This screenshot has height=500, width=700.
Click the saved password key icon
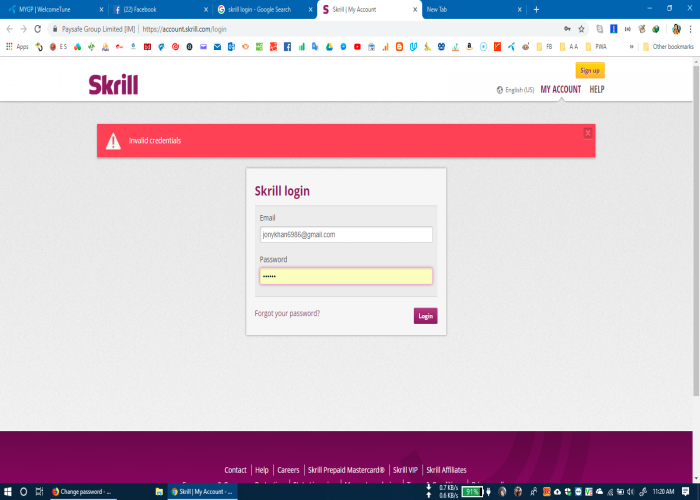567,29
